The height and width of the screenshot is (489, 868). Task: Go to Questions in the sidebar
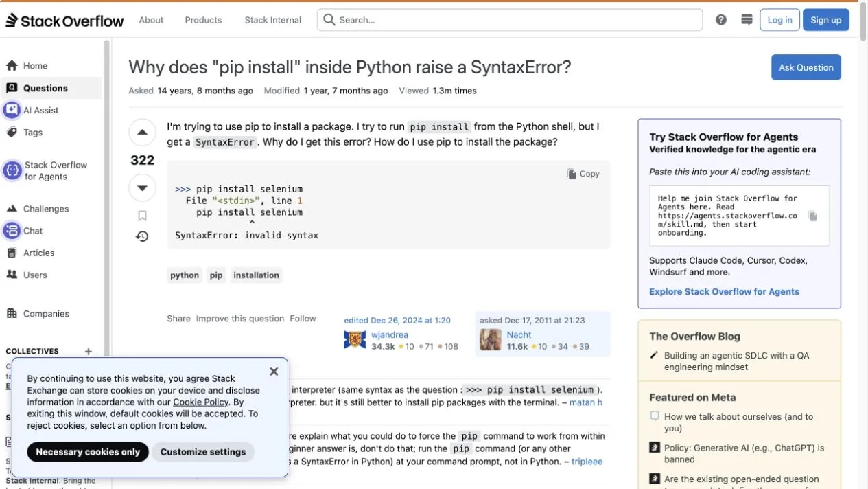(x=52, y=88)
